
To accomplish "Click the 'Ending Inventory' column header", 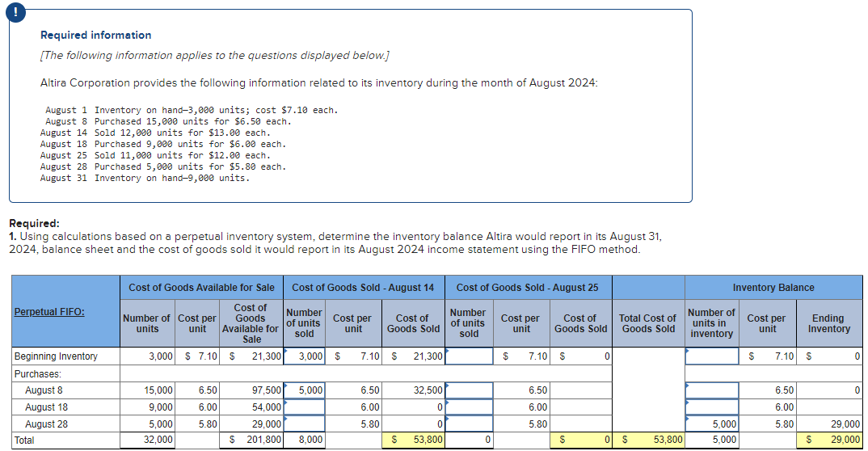I will point(828,323).
